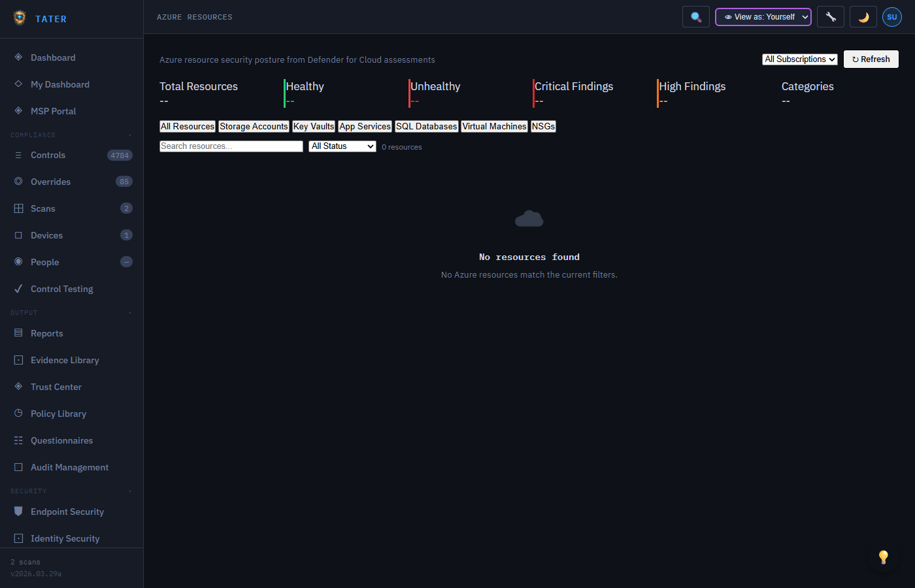Click the Search resources input field
Screen dimensions: 915x588
pyautogui.click(x=231, y=146)
